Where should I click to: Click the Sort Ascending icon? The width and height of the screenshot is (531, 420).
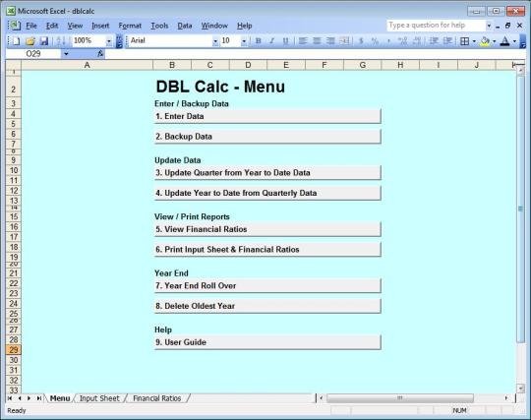click(x=60, y=41)
